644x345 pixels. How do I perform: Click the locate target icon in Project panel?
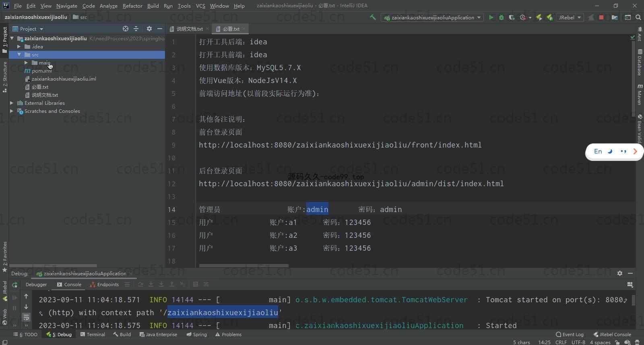[126, 29]
